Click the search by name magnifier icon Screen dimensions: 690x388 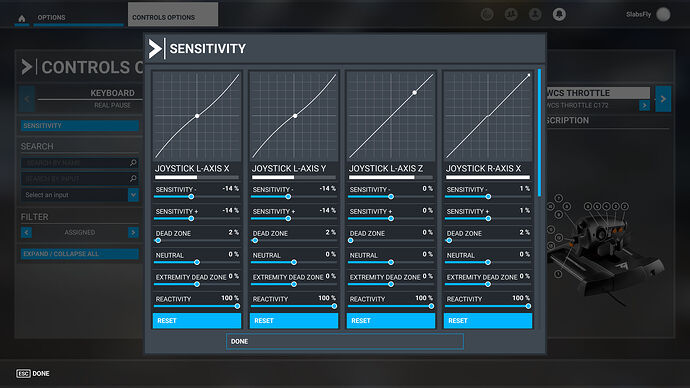click(133, 163)
